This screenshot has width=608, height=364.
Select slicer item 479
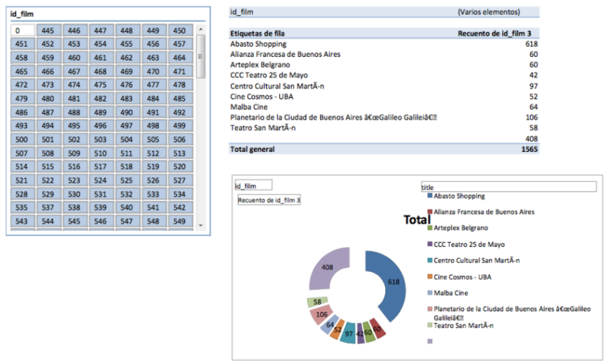(x=22, y=99)
